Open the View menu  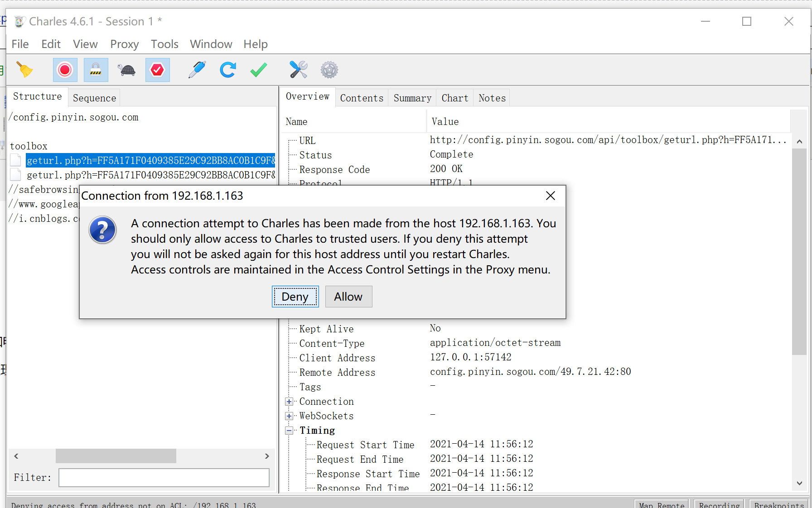[85, 44]
